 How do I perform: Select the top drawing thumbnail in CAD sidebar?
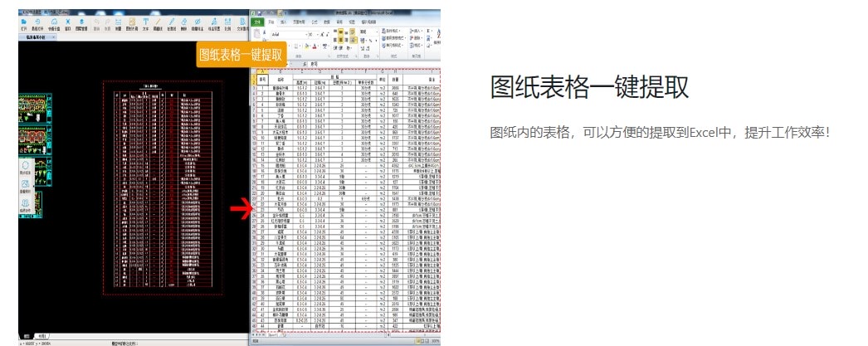point(35,110)
